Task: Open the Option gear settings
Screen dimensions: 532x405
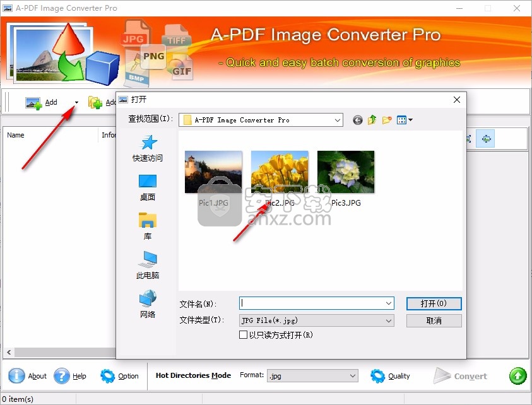Action: point(119,376)
